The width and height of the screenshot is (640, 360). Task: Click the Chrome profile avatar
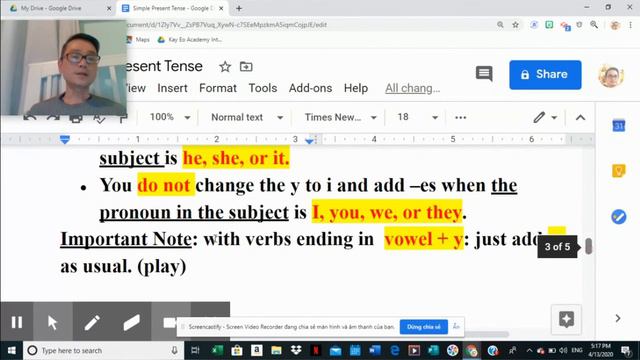tap(615, 25)
